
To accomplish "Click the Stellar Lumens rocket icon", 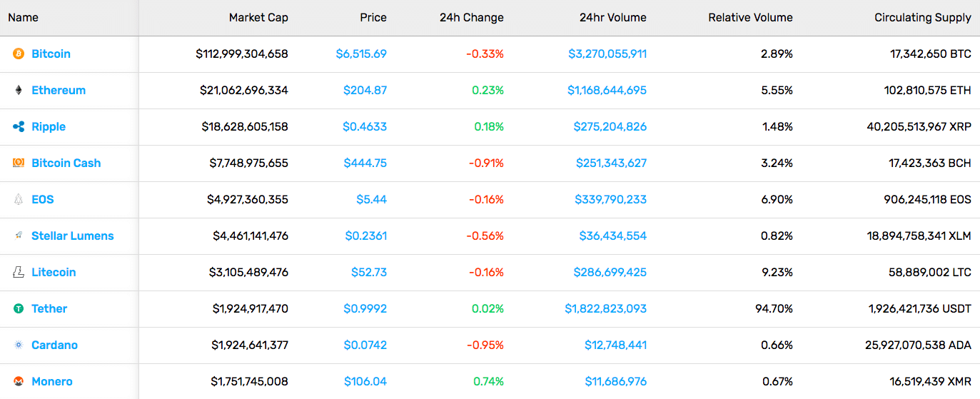I will [19, 236].
